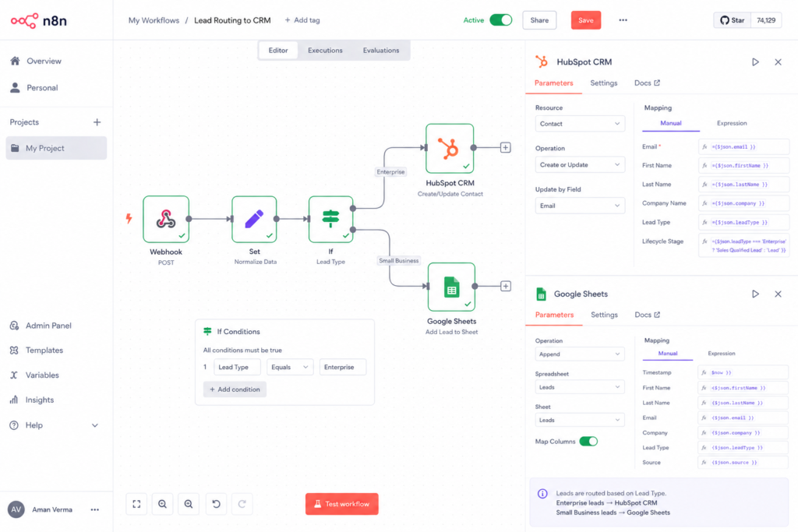798x532 pixels.
Task: Select the Set Normalize Data node
Action: (254, 219)
